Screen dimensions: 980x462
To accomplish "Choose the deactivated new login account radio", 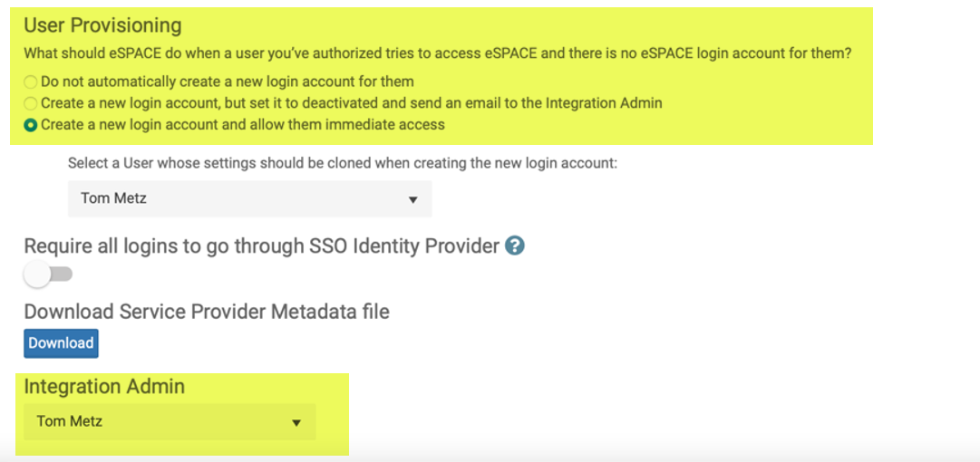I will pos(31,103).
